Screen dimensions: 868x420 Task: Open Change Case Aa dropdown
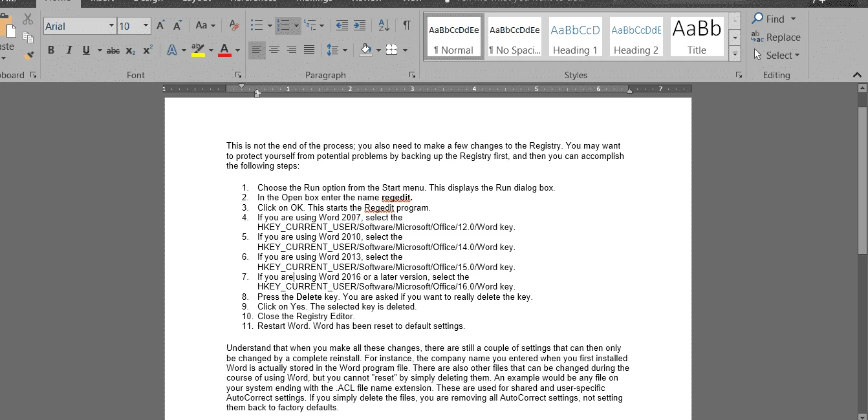point(205,26)
